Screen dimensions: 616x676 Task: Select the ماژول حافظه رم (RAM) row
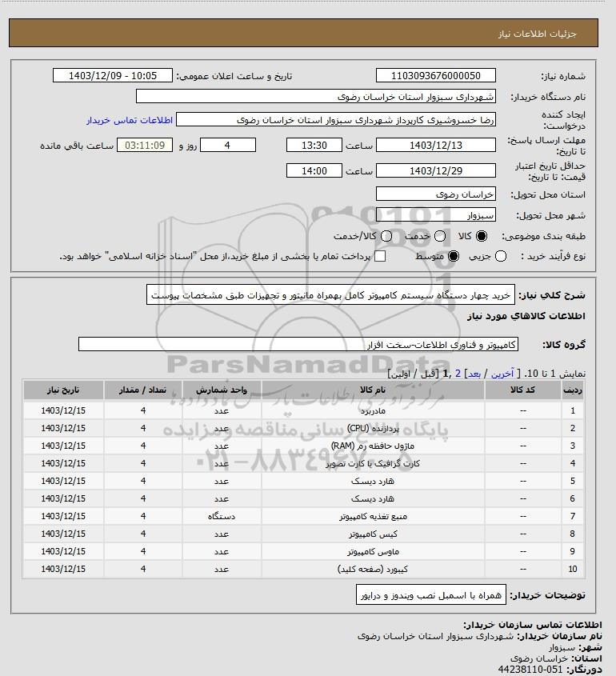(303, 446)
